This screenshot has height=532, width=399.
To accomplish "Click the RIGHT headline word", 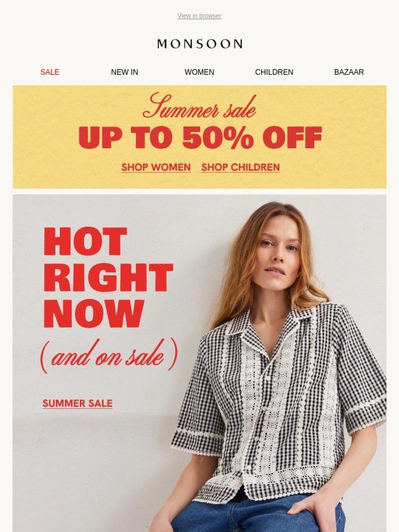I will tap(108, 277).
